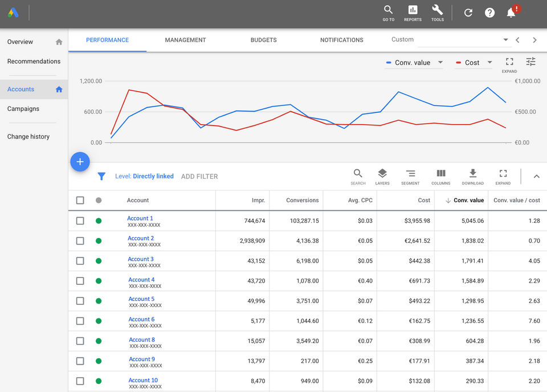Click the blue plus add button
The image size is (547, 392).
pos(80,162)
